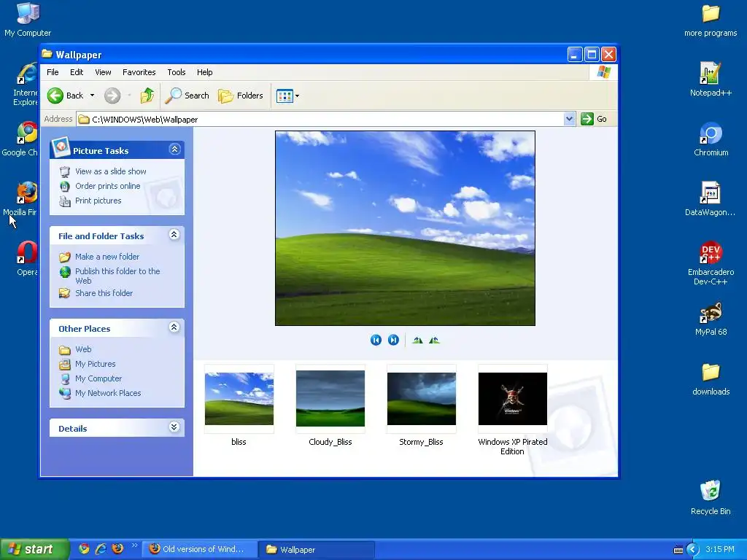Open the Views dropdown in toolbar
747x560 pixels.
click(x=287, y=96)
